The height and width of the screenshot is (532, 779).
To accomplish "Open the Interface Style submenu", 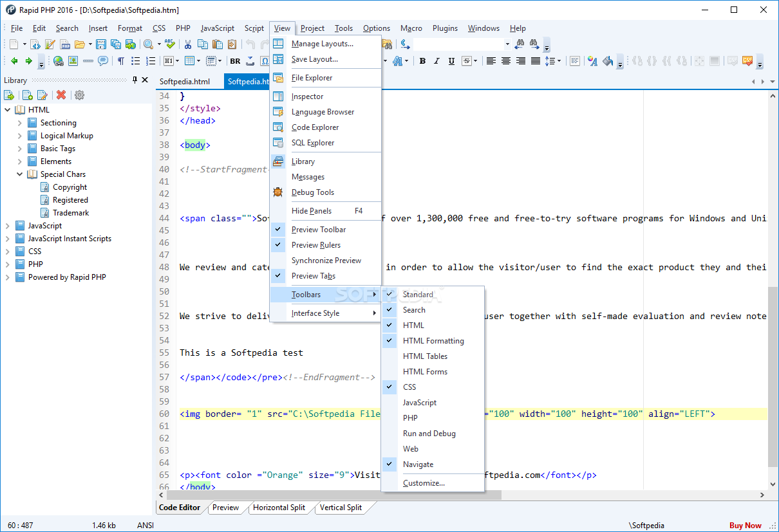I will tap(326, 313).
